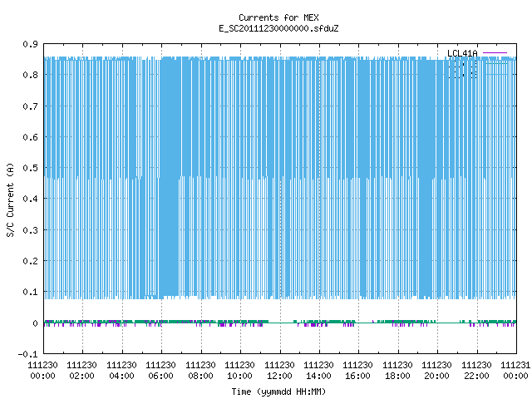Image resolution: width=532 pixels, height=399 pixels.
Task: Select the file name E_SC20111230000000.sfduZ subtitle
Action: tap(278, 28)
